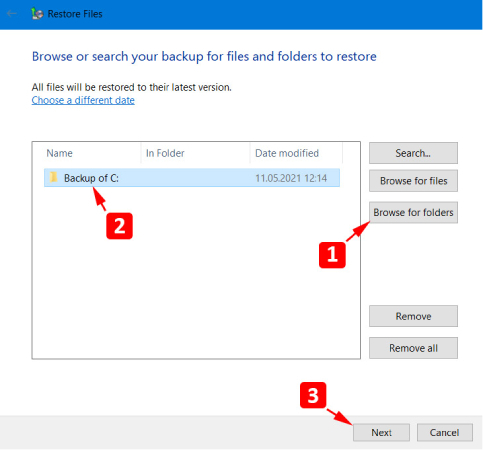The width and height of the screenshot is (483, 450).
Task: Click the Restore Files wizard icon
Action: point(37,14)
